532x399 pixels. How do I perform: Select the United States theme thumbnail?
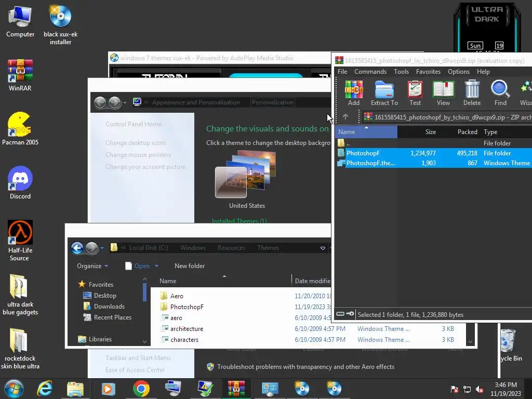click(247, 175)
